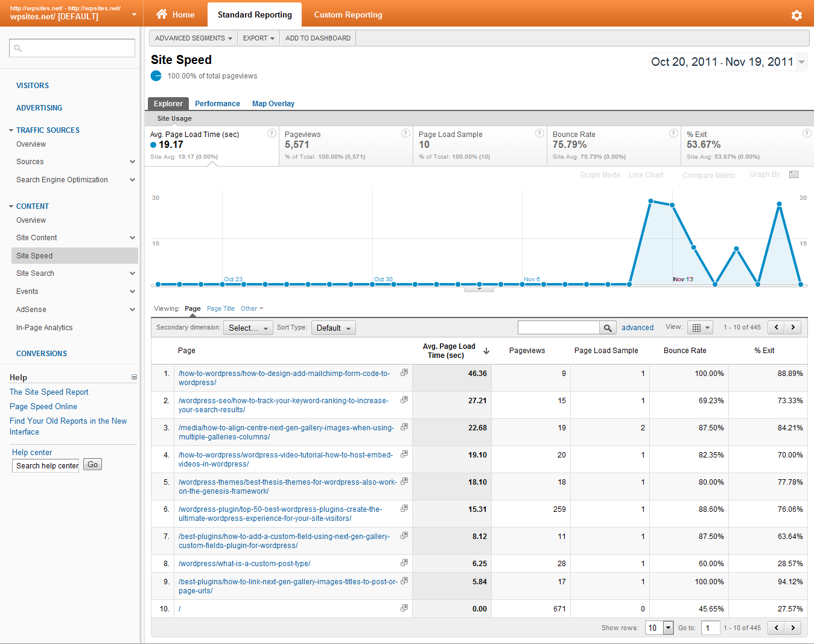Image resolution: width=814 pixels, height=644 pixels.
Task: Open the settings gear icon
Action: tap(797, 15)
